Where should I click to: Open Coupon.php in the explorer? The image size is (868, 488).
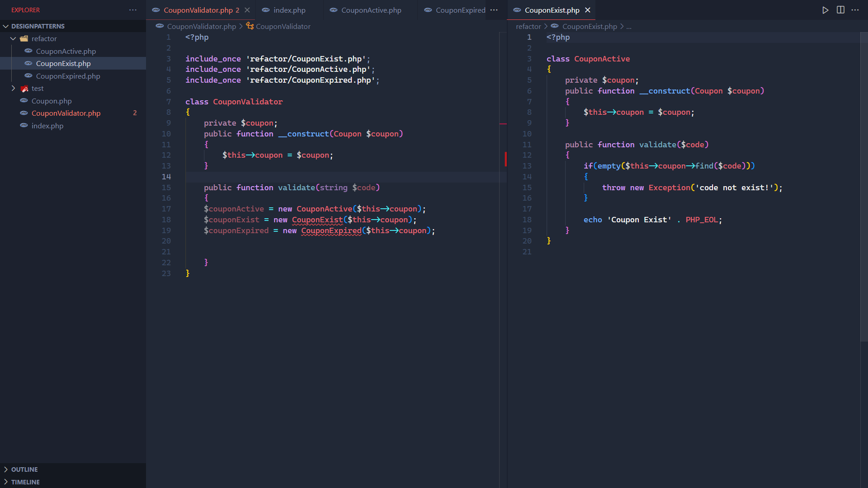coord(73,101)
